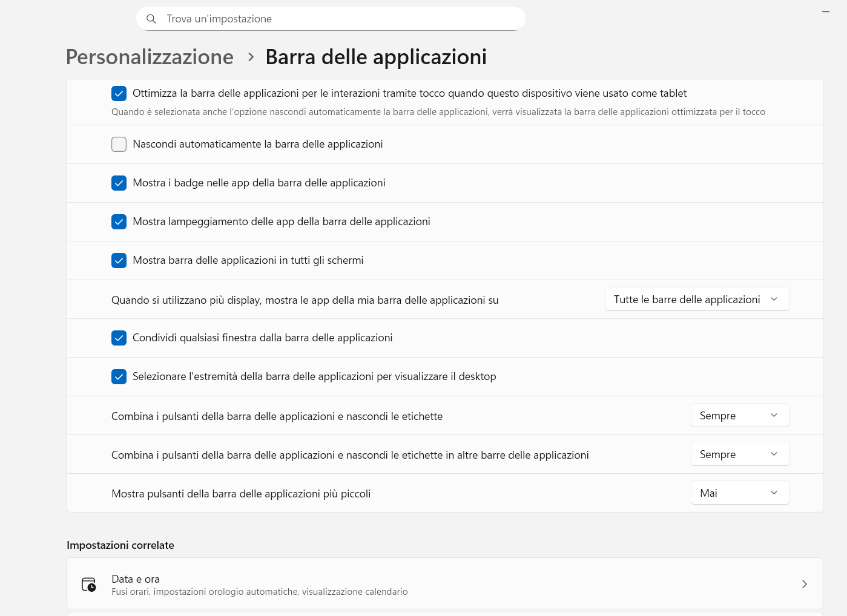The image size is (847, 616).
Task: Toggle tablet touch optimization checkbox
Action: (119, 93)
